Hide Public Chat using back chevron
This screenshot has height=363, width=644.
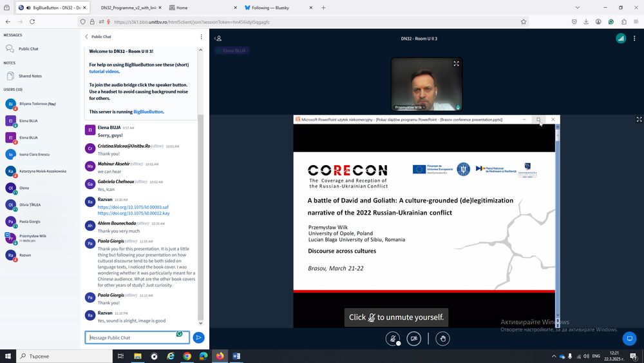pyautogui.click(x=87, y=37)
